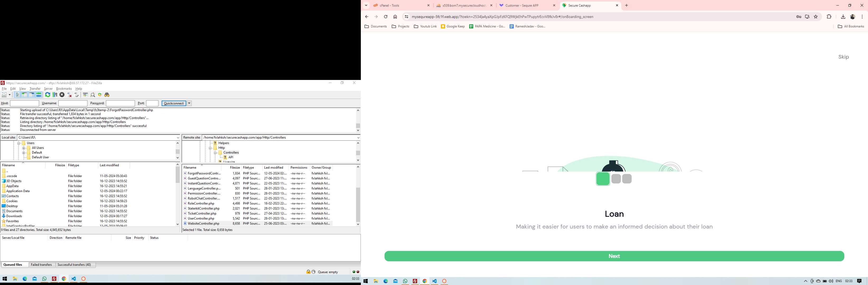Image resolution: width=868 pixels, height=285 pixels.
Task: Collapse Controllers folder in remote tree
Action: coord(215,153)
